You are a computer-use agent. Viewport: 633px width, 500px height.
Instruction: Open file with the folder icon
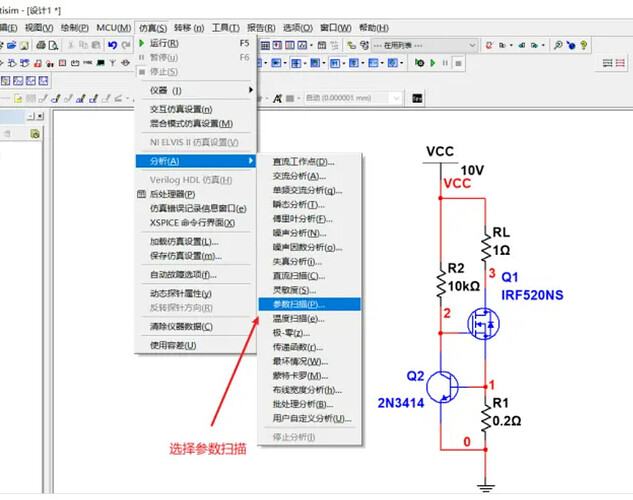click(11, 45)
